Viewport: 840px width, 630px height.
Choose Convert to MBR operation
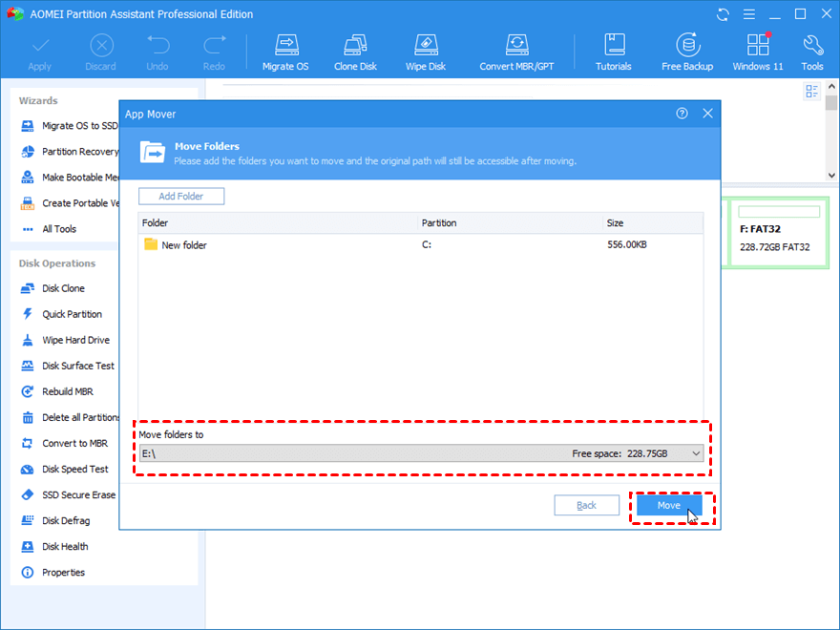pyautogui.click(x=64, y=443)
